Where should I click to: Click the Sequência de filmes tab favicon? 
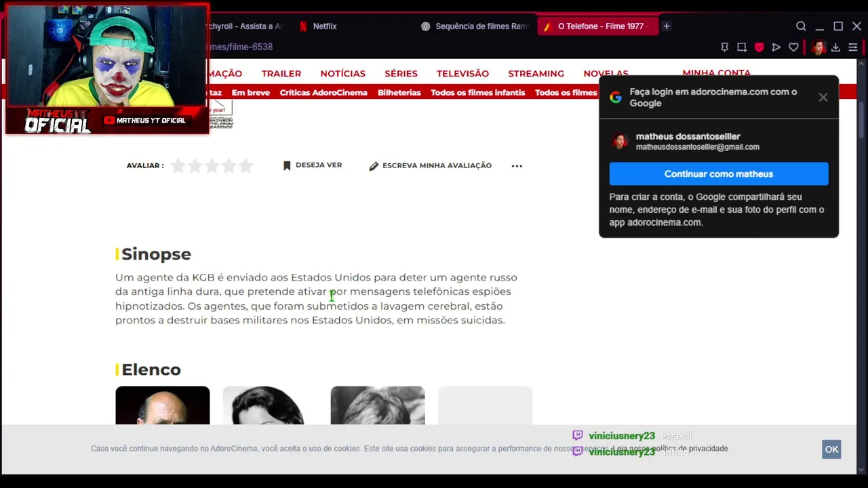[425, 26]
